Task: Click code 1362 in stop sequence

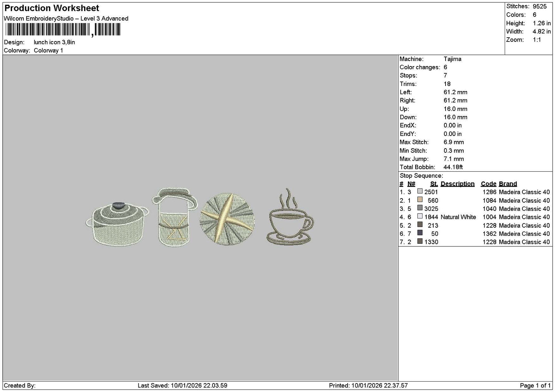Action: [x=489, y=233]
